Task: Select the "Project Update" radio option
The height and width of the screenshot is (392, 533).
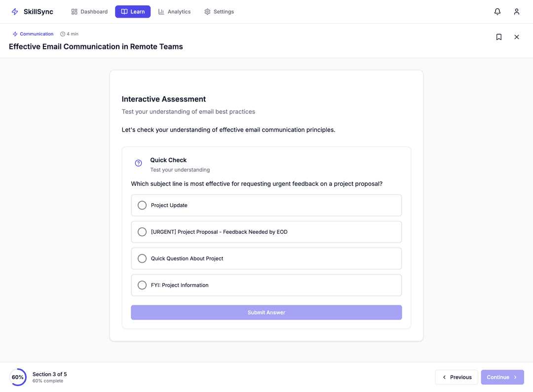Action: 142,205
